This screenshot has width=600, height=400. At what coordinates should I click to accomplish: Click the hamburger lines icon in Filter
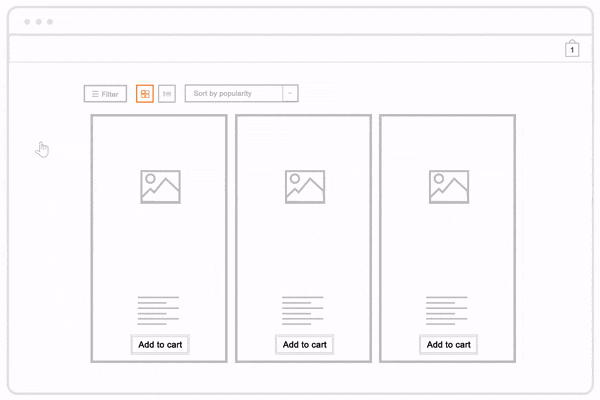[95, 94]
